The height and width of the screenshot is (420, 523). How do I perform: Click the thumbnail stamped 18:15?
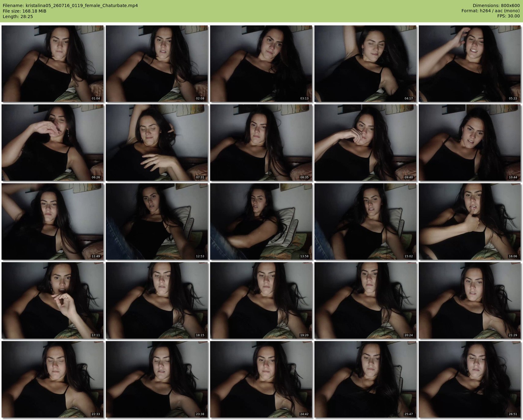tap(157, 300)
